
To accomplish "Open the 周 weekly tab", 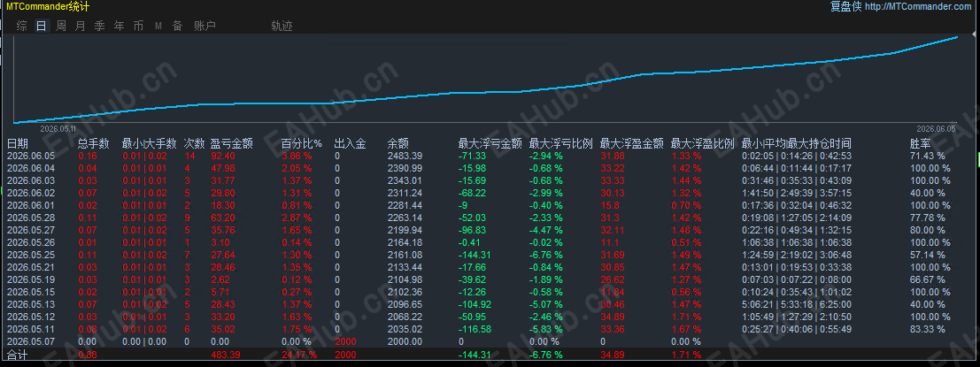I will (x=60, y=26).
